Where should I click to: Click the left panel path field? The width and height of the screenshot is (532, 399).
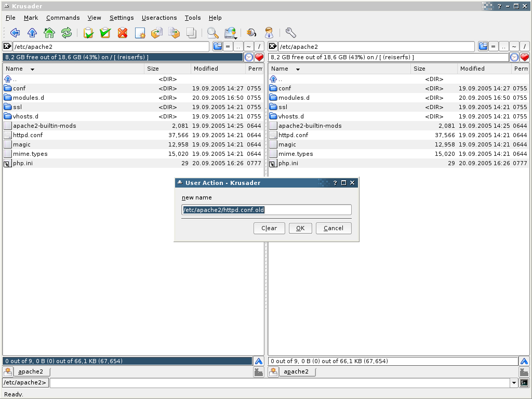tap(111, 46)
